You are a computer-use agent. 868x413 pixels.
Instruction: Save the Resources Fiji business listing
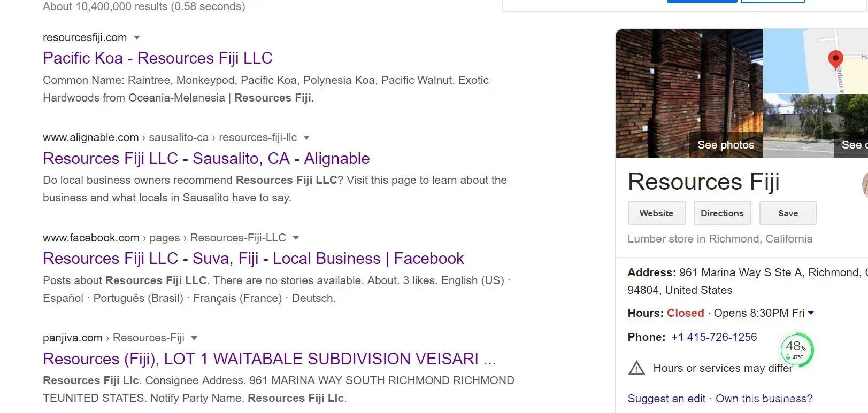[788, 213]
